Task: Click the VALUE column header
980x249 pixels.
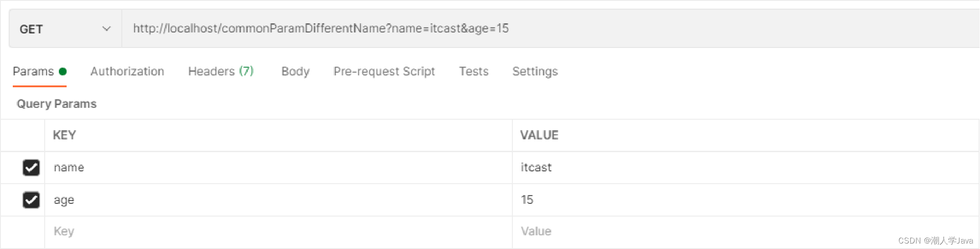Action: point(539,135)
